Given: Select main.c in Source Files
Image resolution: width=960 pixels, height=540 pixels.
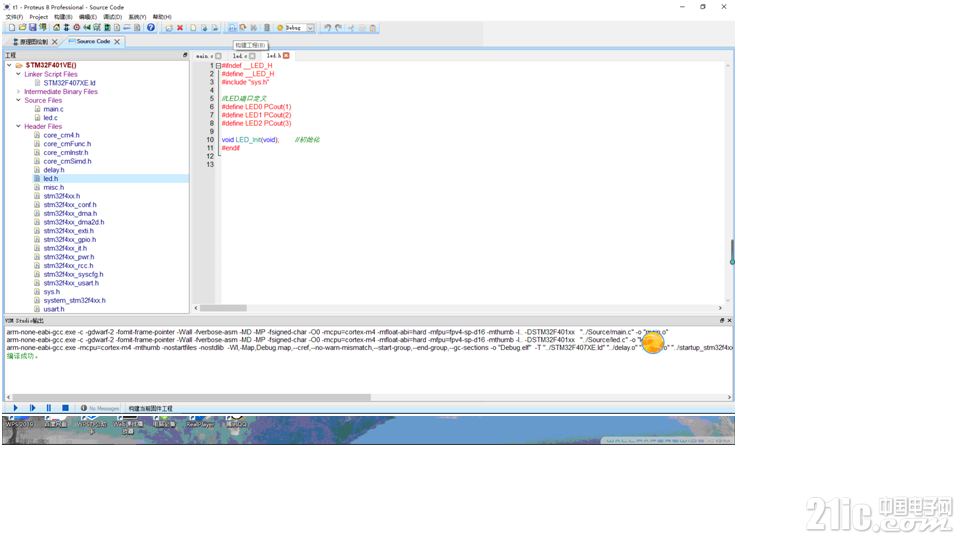Looking at the screenshot, I should (53, 109).
